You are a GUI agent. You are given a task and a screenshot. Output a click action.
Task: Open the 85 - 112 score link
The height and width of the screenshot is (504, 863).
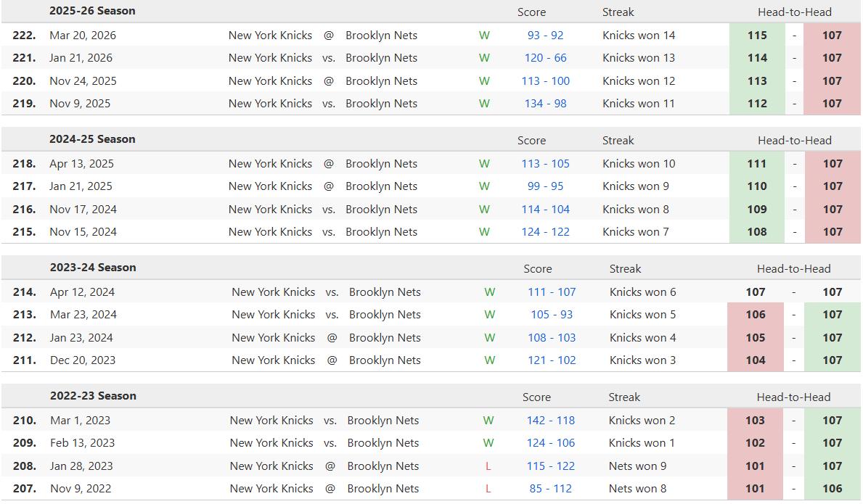click(x=550, y=489)
